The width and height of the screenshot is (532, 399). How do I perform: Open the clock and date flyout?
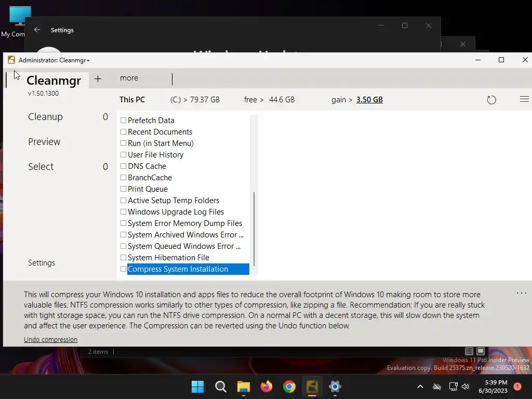coord(493,387)
